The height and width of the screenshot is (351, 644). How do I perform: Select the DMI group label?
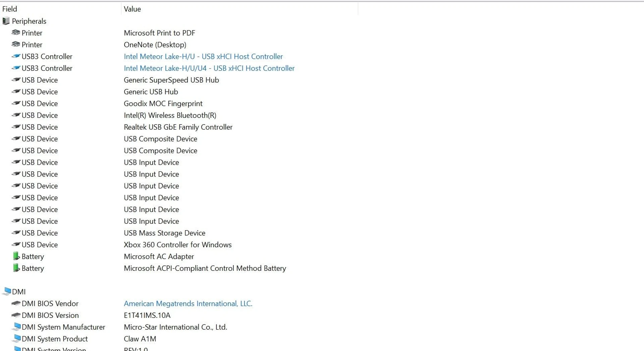click(x=19, y=292)
